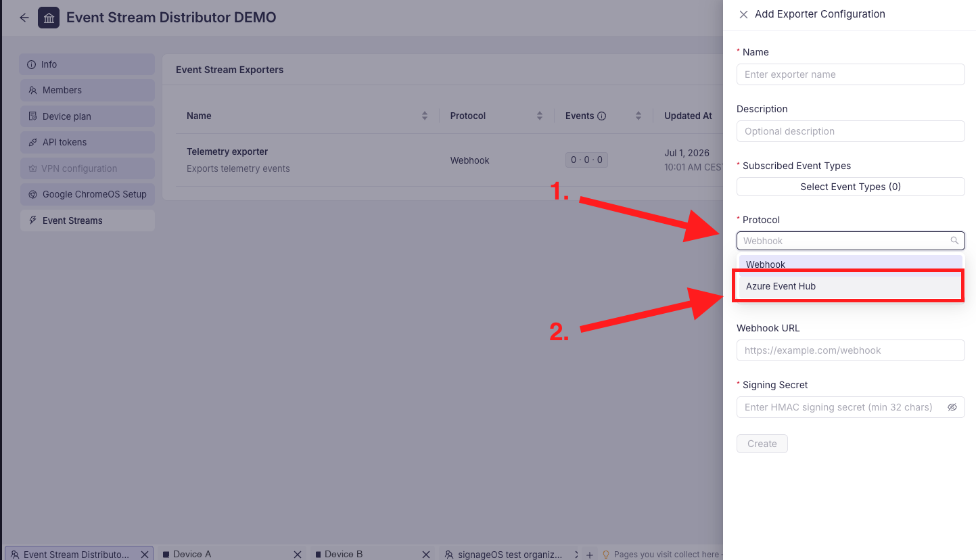Click the Protocol dropdown search box

[850, 241]
